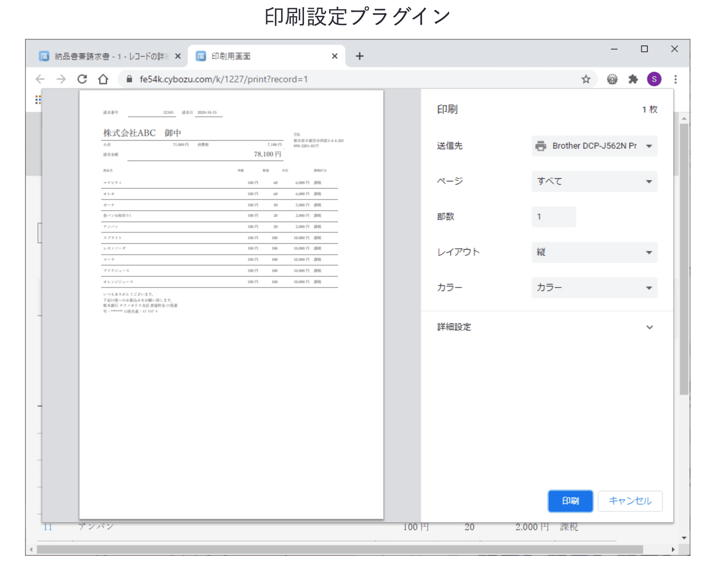Click the horizontal scrollbar at the bottom
The width and height of the screenshot is (728, 564).
339,549
